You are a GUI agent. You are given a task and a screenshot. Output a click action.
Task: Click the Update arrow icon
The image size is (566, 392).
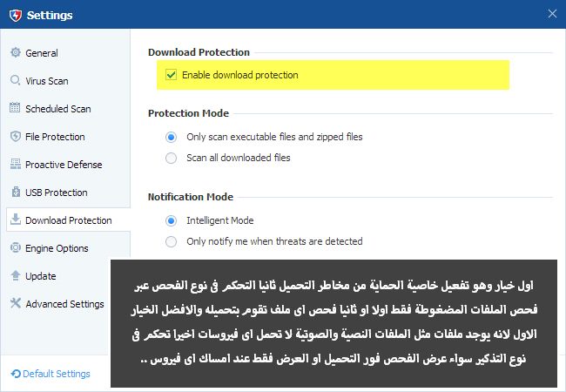click(16, 276)
